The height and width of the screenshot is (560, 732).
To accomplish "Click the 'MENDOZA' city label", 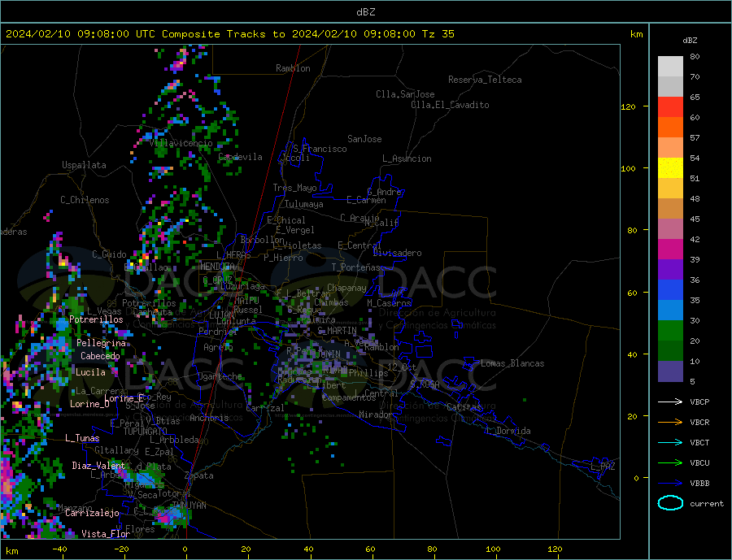I will click(217, 267).
